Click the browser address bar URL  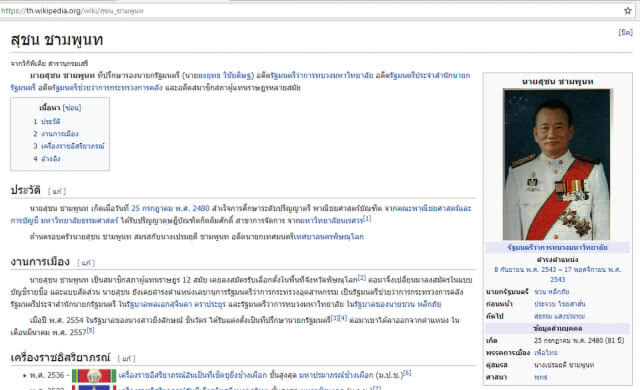[72, 11]
